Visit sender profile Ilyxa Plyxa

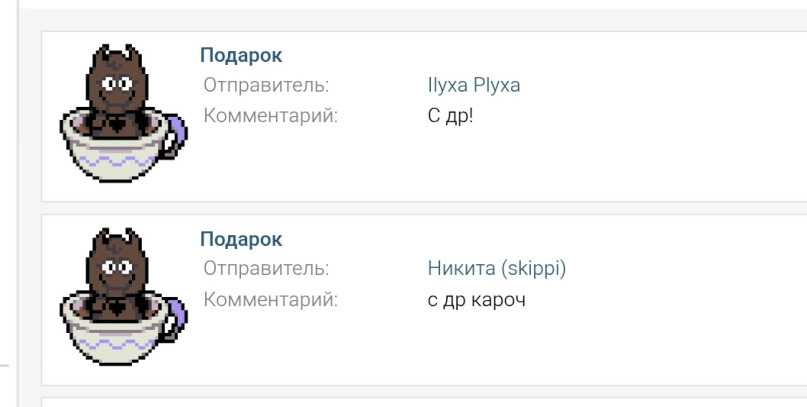(x=474, y=85)
